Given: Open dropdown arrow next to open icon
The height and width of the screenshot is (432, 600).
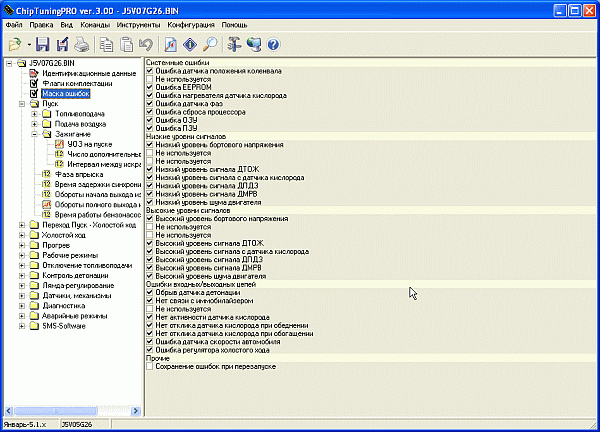Looking at the screenshot, I should click(29, 45).
